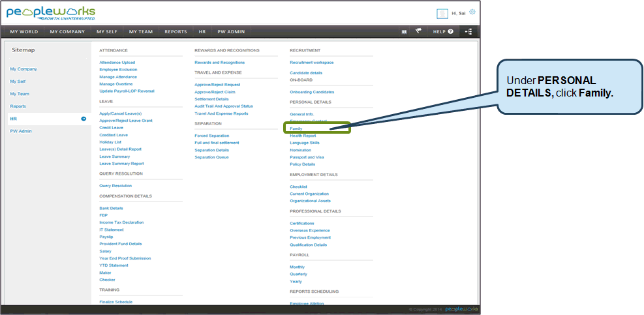Select Reports in the Sitemap sidebar

pyautogui.click(x=18, y=106)
